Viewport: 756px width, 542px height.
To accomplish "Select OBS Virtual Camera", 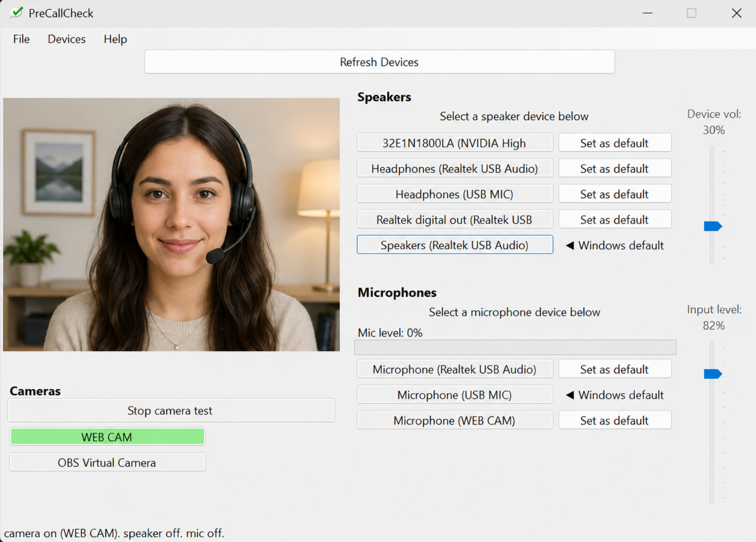I will [x=107, y=463].
